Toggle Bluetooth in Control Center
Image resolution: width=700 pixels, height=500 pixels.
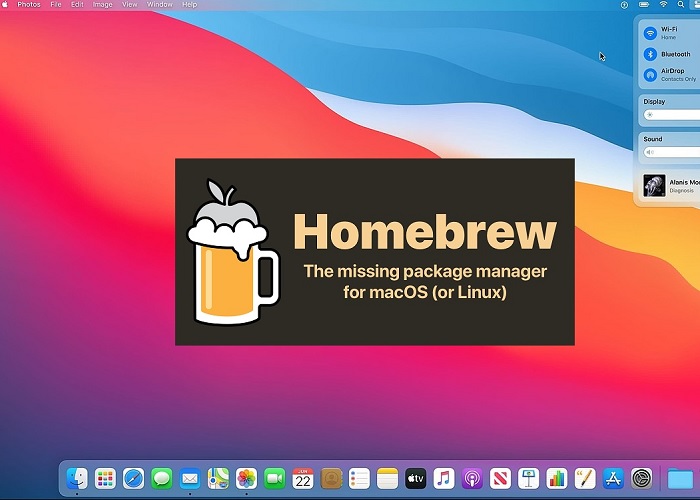pos(650,54)
